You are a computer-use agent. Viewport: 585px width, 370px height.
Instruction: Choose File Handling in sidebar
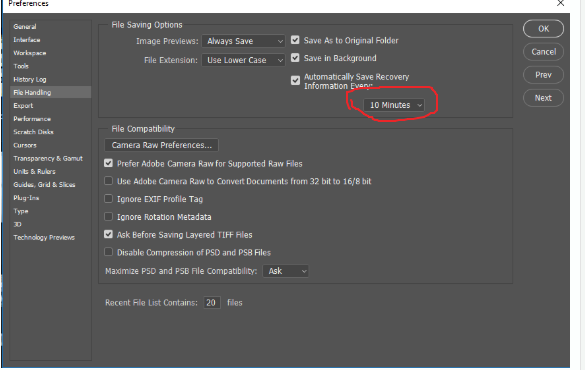(x=50, y=92)
